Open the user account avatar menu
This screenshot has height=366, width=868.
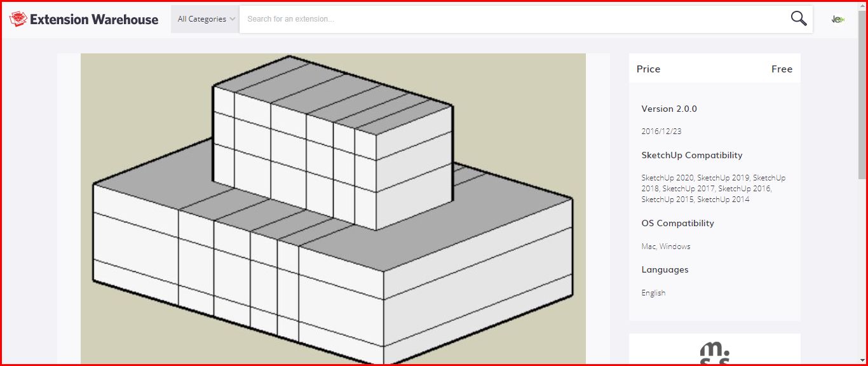(837, 18)
